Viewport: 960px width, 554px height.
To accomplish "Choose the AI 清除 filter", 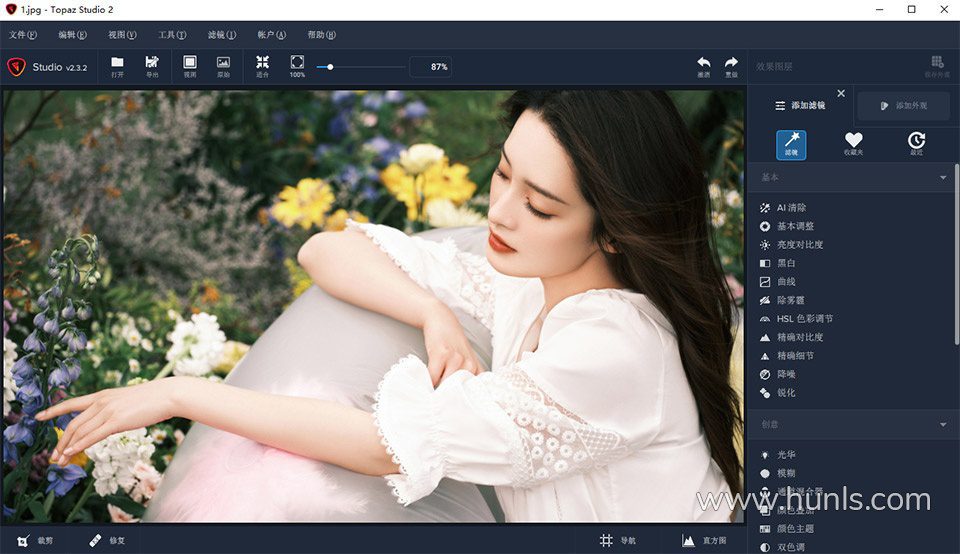I will [x=791, y=208].
